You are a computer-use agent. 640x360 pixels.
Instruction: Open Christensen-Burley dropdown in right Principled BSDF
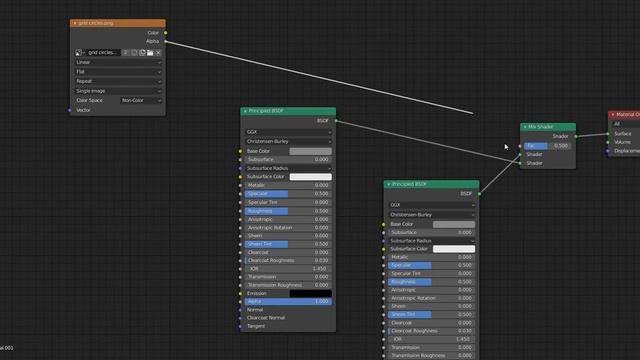point(431,215)
